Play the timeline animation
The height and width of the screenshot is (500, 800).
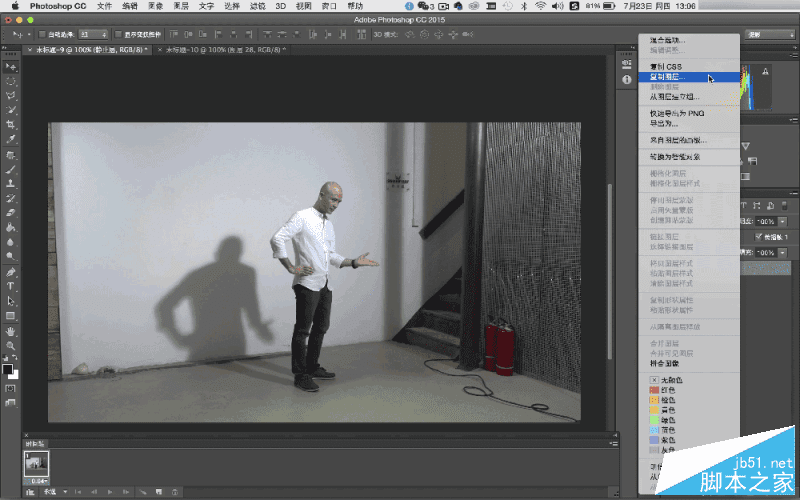[x=110, y=492]
